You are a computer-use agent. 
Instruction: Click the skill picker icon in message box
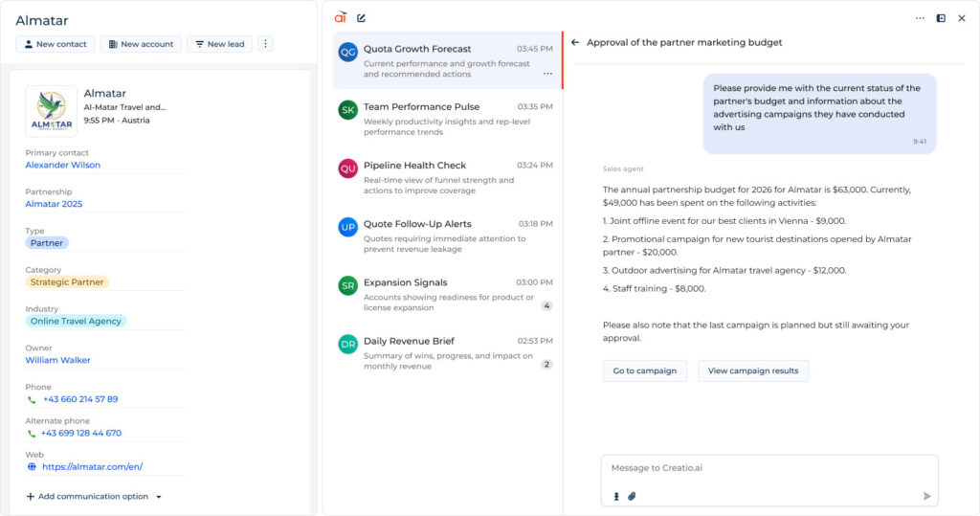(x=616, y=496)
